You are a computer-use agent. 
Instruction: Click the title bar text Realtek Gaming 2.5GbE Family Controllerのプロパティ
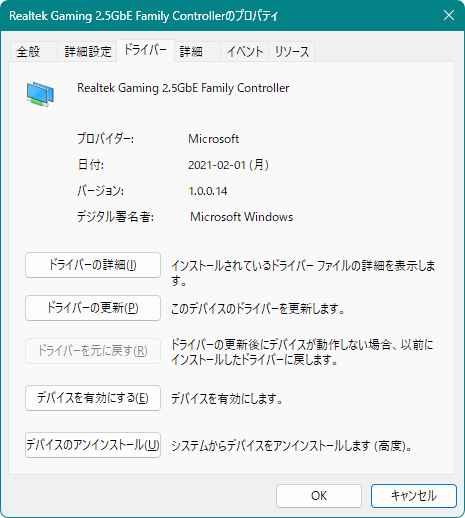point(143,16)
